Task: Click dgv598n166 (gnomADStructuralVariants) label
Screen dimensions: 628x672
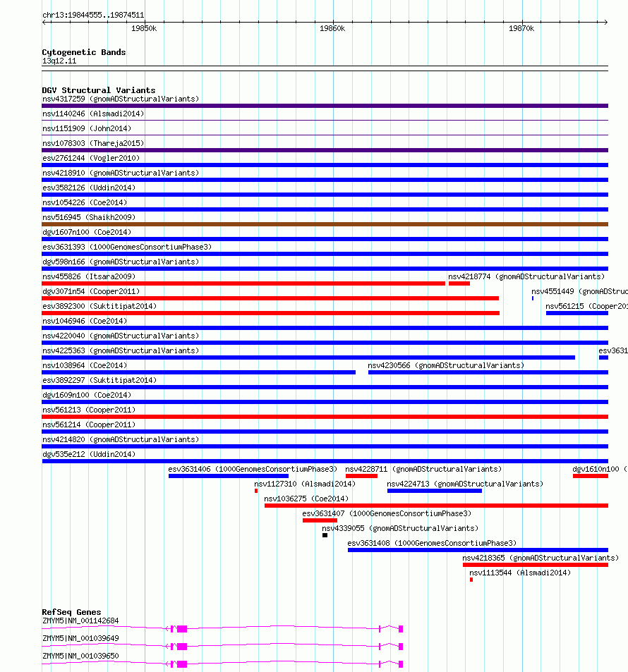Action: (121, 262)
